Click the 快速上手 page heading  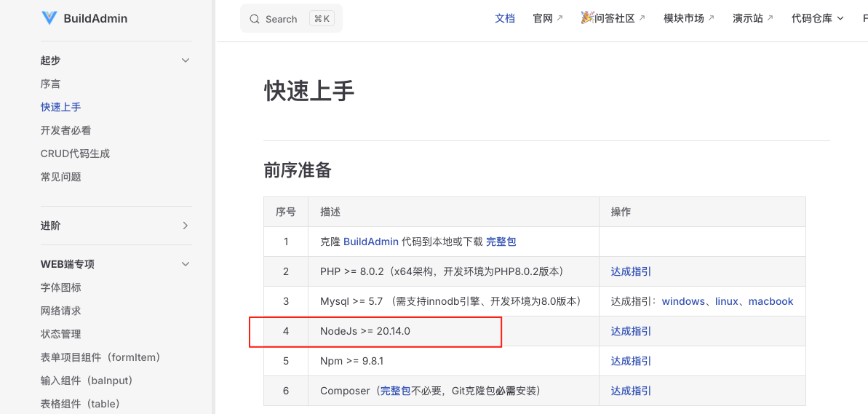click(309, 91)
